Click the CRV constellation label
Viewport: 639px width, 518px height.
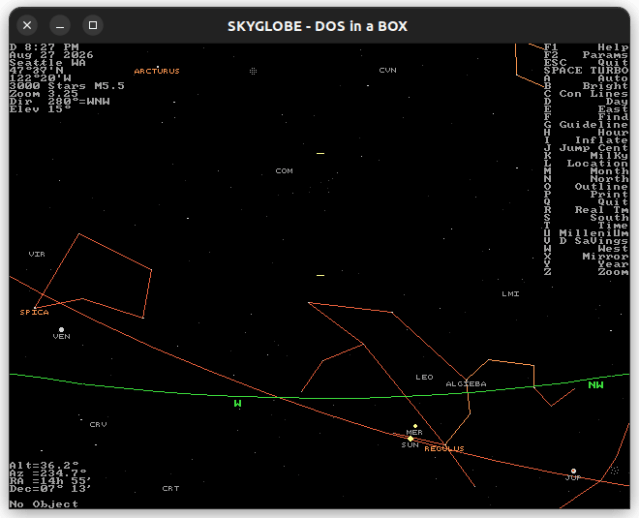coord(98,425)
